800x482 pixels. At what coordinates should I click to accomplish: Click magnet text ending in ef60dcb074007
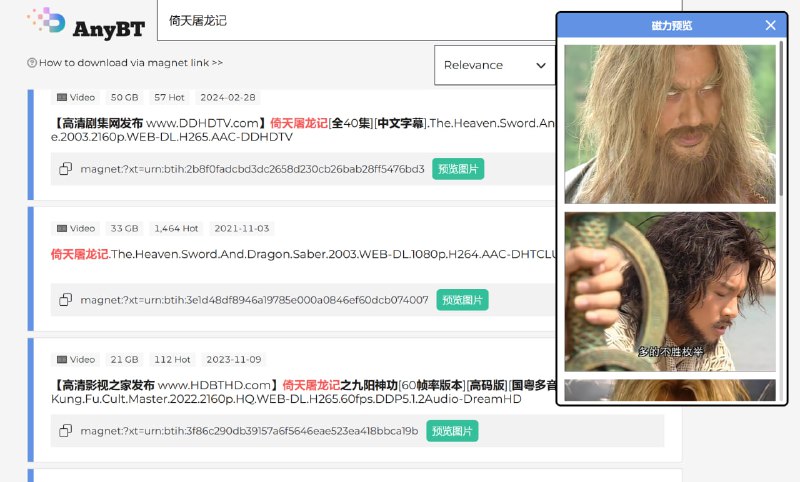255,300
